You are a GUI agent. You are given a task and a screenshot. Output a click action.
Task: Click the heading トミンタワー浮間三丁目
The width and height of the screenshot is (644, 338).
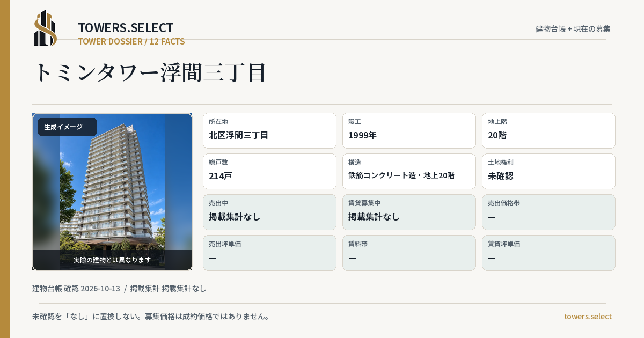(150, 72)
